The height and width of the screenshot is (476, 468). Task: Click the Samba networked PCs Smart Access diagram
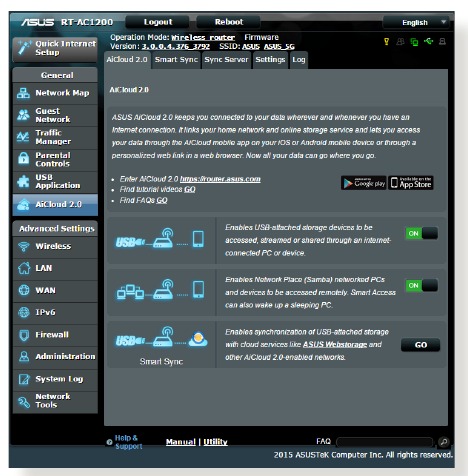160,290
